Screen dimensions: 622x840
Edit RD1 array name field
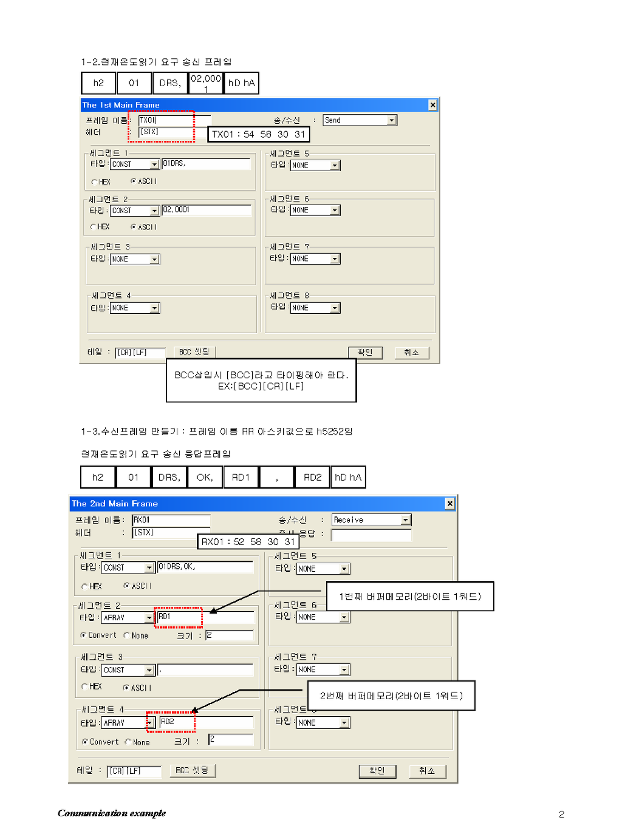(205, 617)
